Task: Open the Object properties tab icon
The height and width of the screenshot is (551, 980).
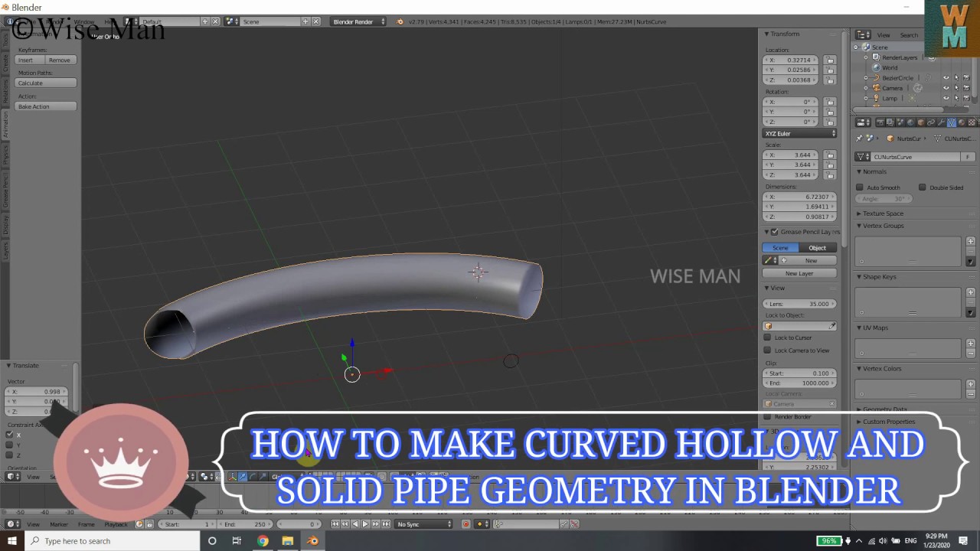Action: point(921,122)
